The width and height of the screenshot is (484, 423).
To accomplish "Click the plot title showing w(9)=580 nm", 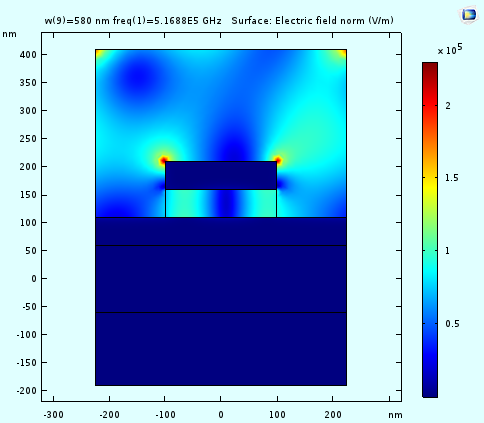I will point(133,21).
